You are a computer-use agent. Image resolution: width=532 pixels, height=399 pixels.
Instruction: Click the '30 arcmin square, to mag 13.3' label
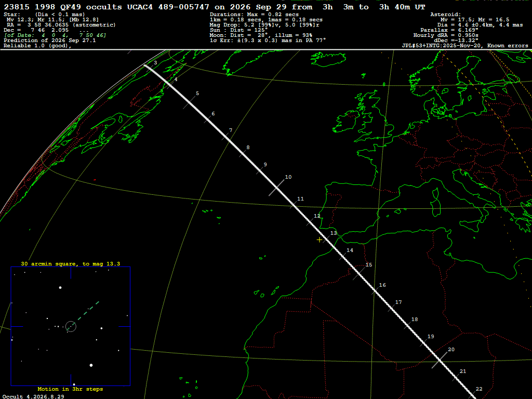[71, 263]
